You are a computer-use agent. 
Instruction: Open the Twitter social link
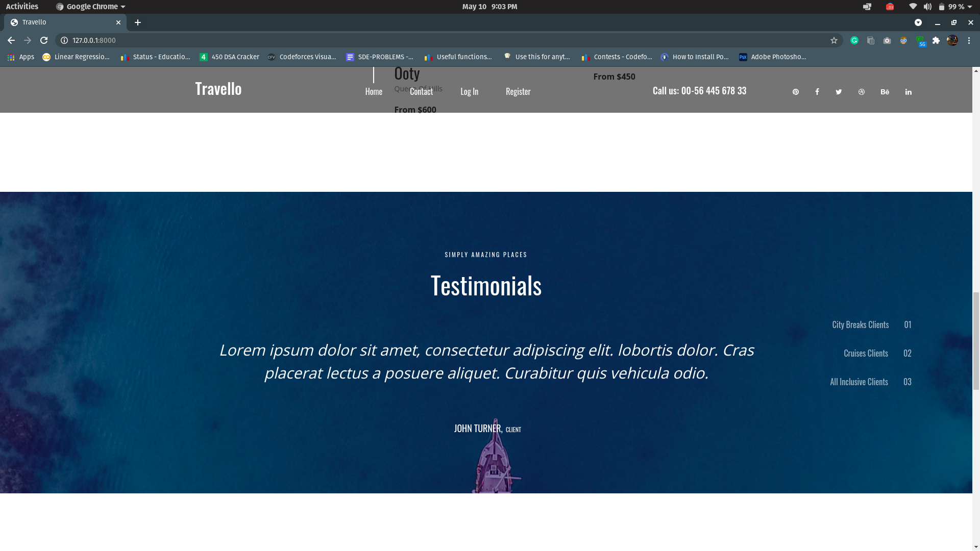pyautogui.click(x=839, y=92)
